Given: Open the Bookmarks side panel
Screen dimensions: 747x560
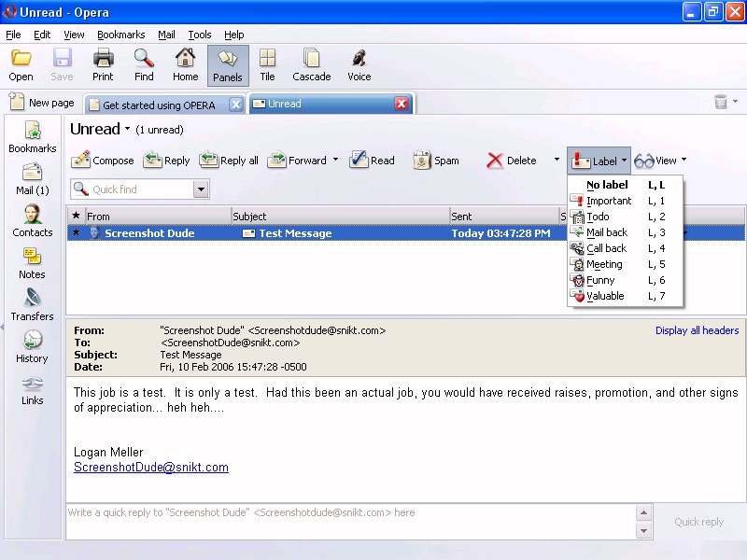Looking at the screenshot, I should click(x=33, y=137).
